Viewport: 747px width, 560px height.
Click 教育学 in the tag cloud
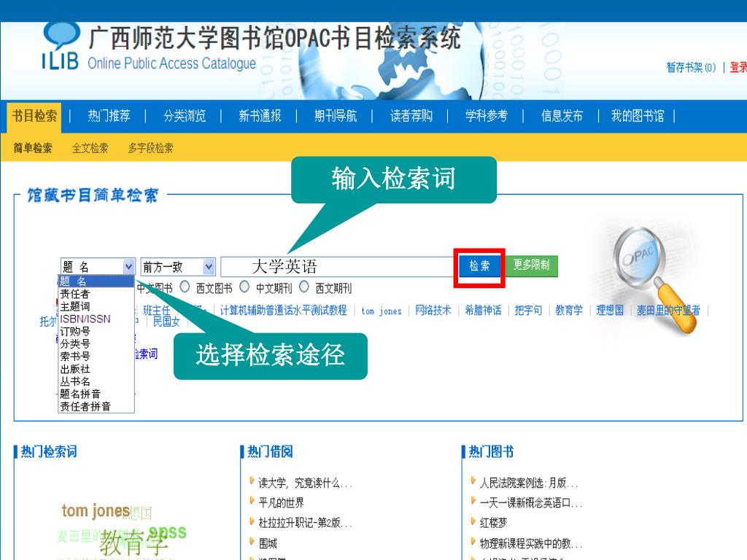click(x=133, y=542)
